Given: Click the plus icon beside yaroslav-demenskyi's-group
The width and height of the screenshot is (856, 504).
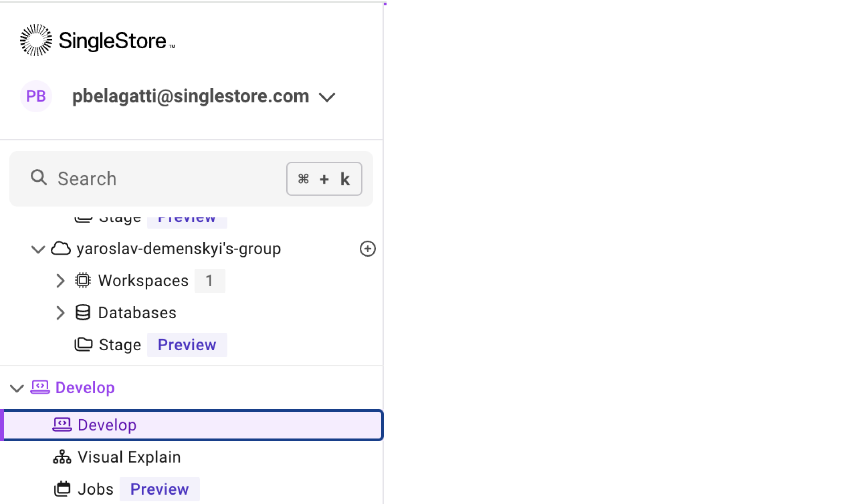Looking at the screenshot, I should [367, 249].
